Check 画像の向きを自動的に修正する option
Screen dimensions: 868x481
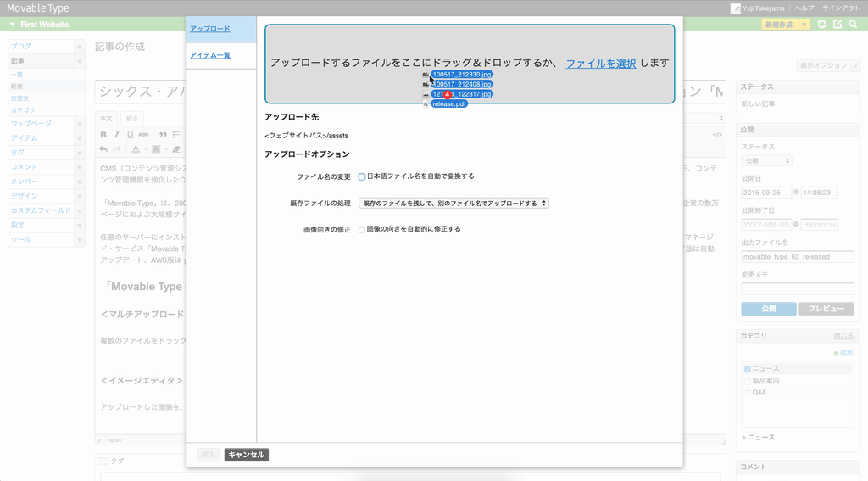362,230
